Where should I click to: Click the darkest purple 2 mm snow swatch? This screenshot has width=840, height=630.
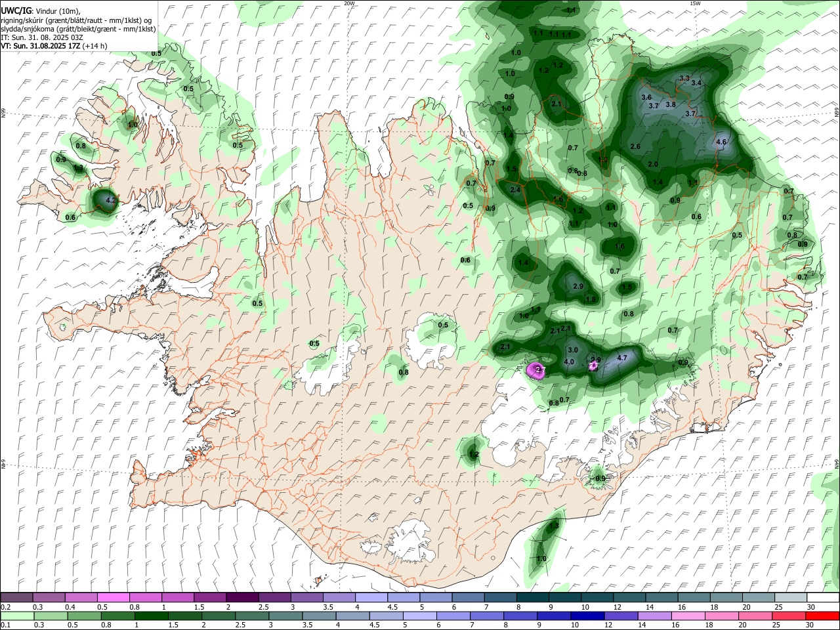(x=242, y=597)
